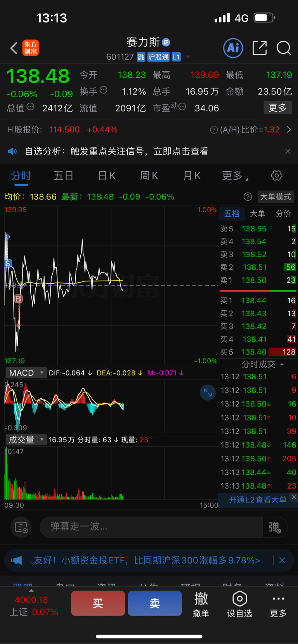This screenshot has height=644, width=298.
Task: Tap the speaker announcement icon
Action: pyautogui.click(x=12, y=151)
